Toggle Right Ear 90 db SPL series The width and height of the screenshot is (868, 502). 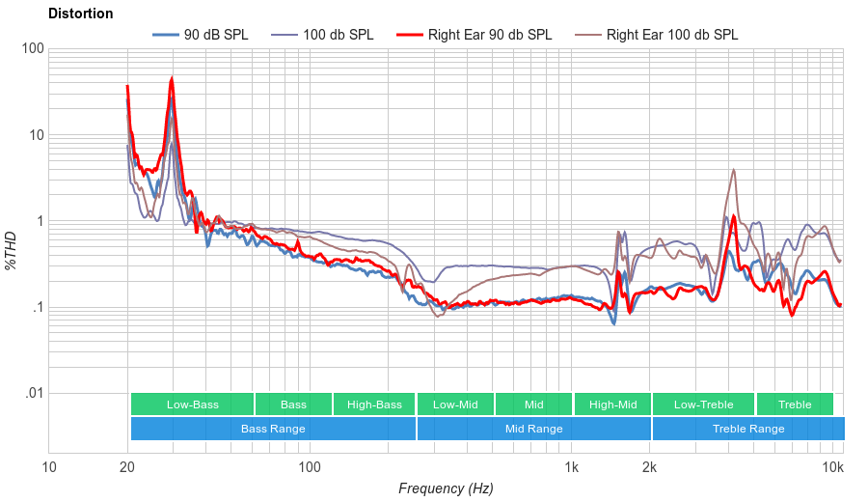[488, 35]
